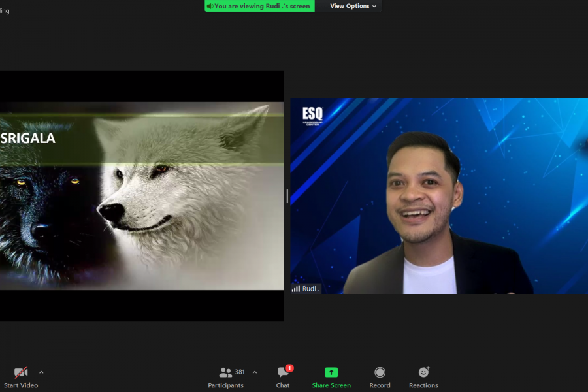The width and height of the screenshot is (588, 392).
Task: Open the View Options dropdown
Action: (x=353, y=6)
